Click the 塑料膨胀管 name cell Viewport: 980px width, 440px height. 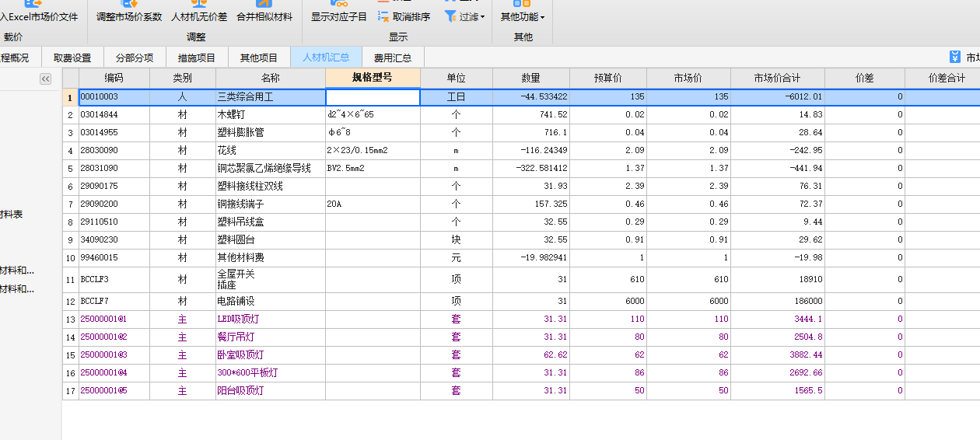[x=271, y=133]
